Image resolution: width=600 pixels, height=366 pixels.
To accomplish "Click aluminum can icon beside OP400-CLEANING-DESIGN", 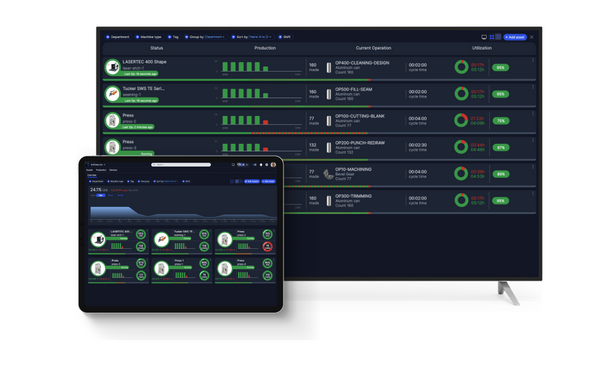I will [329, 68].
